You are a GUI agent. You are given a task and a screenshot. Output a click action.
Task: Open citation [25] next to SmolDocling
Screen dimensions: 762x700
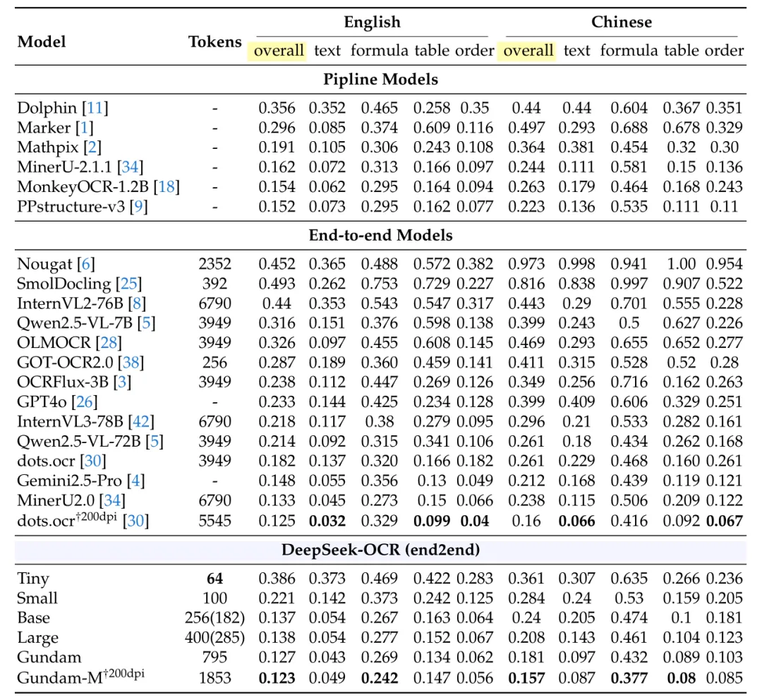pyautogui.click(x=129, y=284)
